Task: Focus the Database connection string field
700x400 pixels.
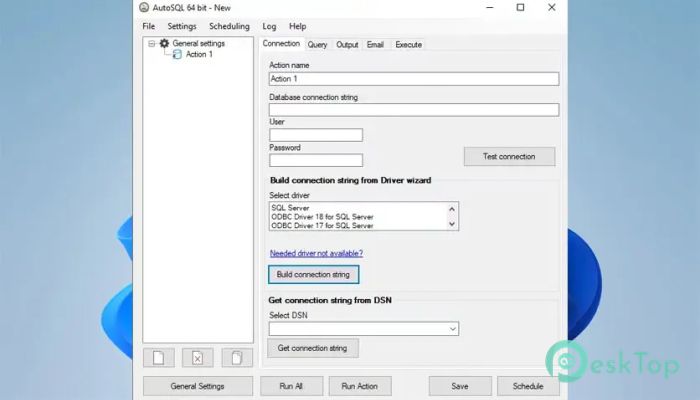Action: pos(414,110)
